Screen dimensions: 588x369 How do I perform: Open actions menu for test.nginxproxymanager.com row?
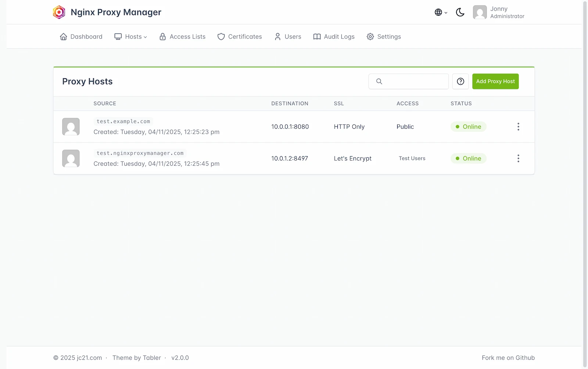(518, 158)
